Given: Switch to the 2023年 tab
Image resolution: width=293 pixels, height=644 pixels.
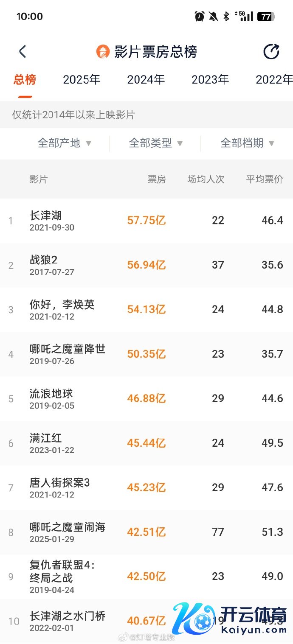Looking at the screenshot, I should pyautogui.click(x=210, y=80).
